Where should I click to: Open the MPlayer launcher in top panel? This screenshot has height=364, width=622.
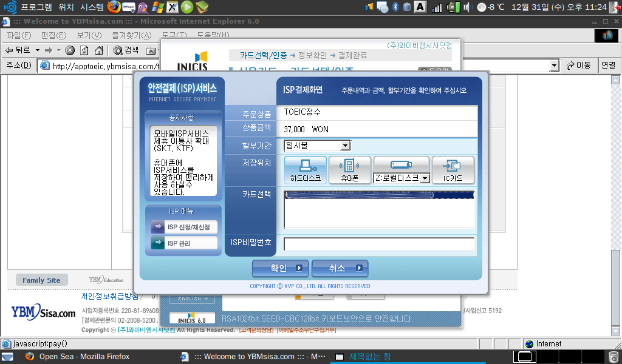129,7
